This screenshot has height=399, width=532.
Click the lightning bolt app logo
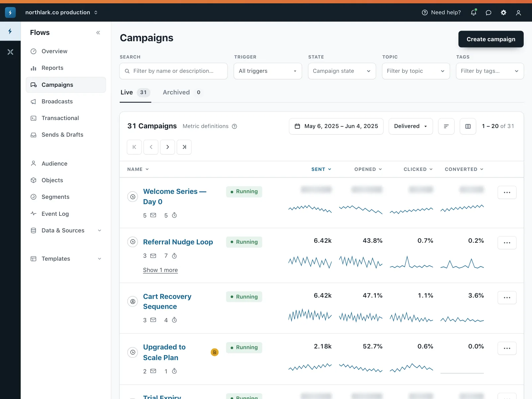click(x=10, y=12)
